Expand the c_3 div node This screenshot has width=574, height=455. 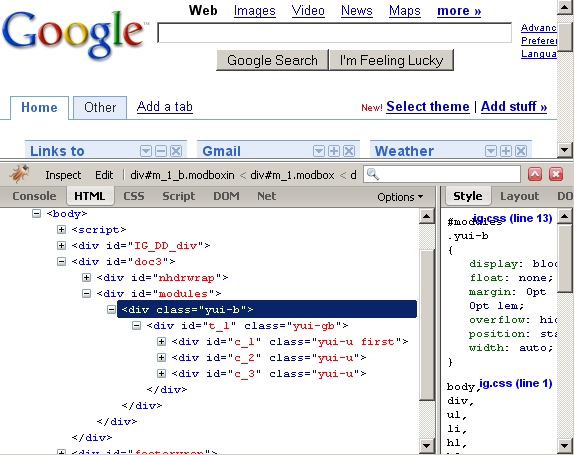pyautogui.click(x=161, y=373)
